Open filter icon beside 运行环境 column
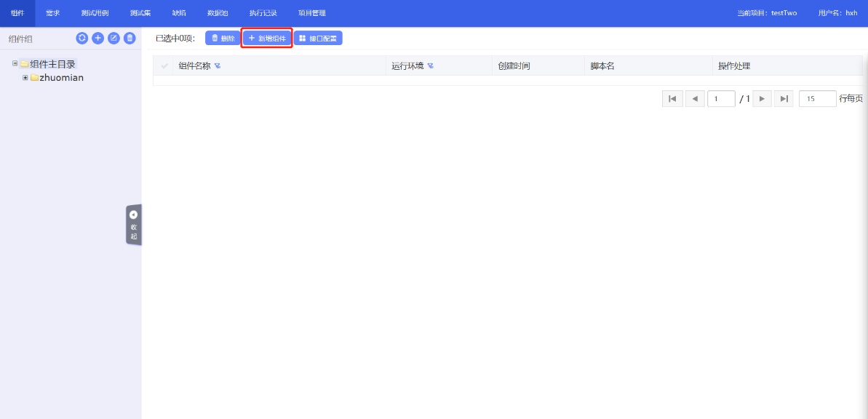 [430, 66]
